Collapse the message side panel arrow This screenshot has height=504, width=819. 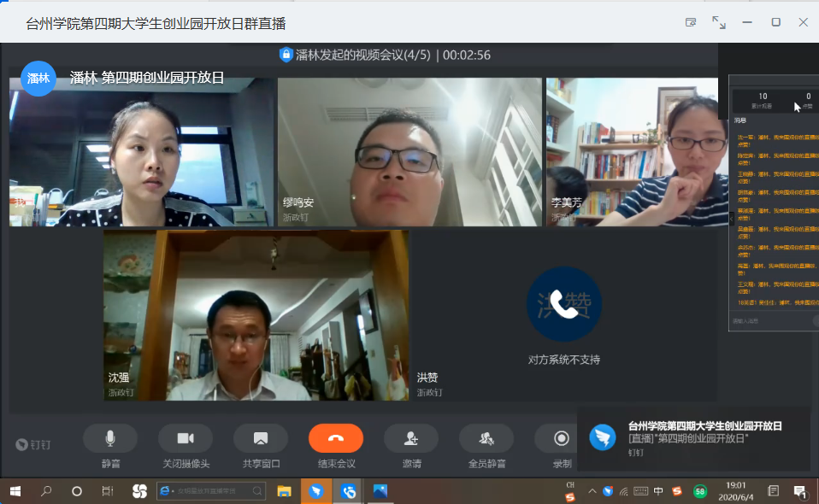pyautogui.click(x=731, y=219)
